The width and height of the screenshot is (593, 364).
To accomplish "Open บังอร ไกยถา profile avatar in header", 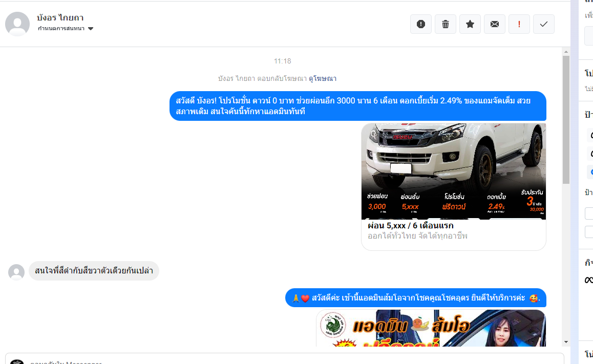I will (17, 24).
